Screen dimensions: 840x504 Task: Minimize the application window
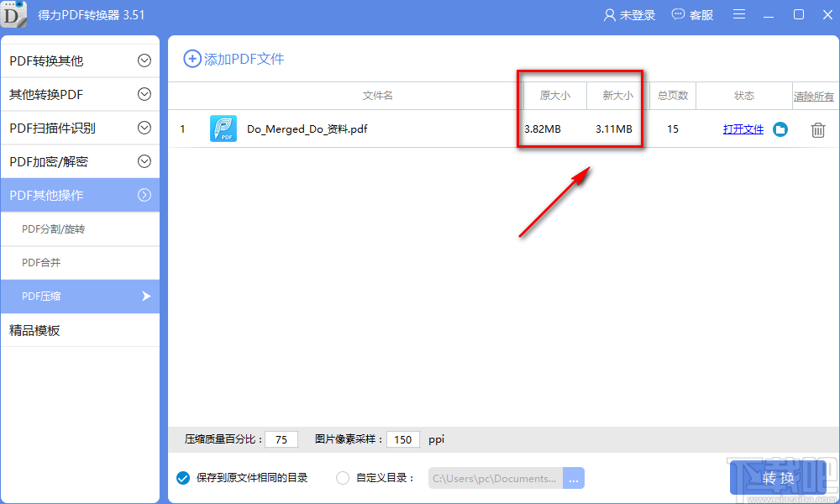(x=769, y=15)
